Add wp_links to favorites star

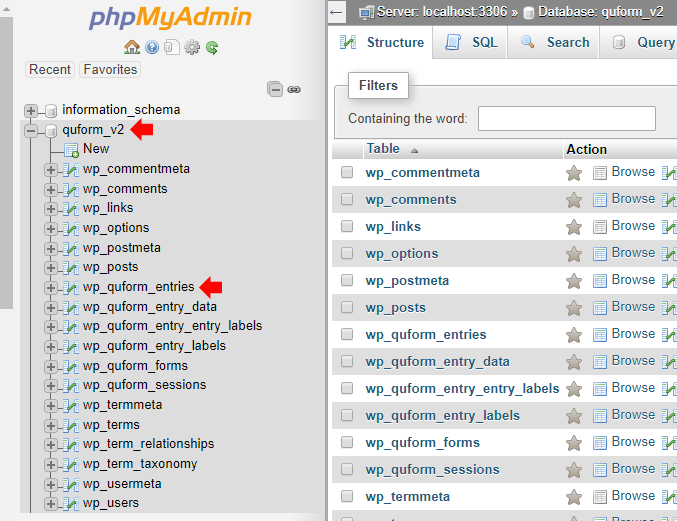(574, 227)
